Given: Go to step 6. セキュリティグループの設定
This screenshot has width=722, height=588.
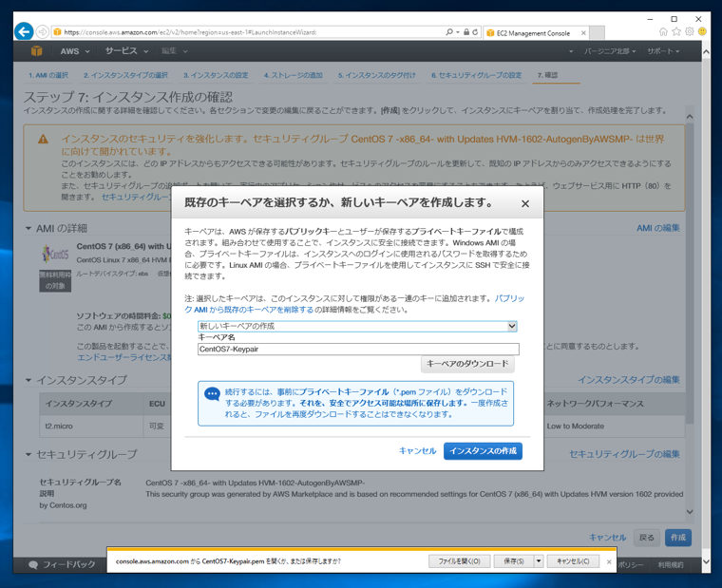Looking at the screenshot, I should click(477, 75).
